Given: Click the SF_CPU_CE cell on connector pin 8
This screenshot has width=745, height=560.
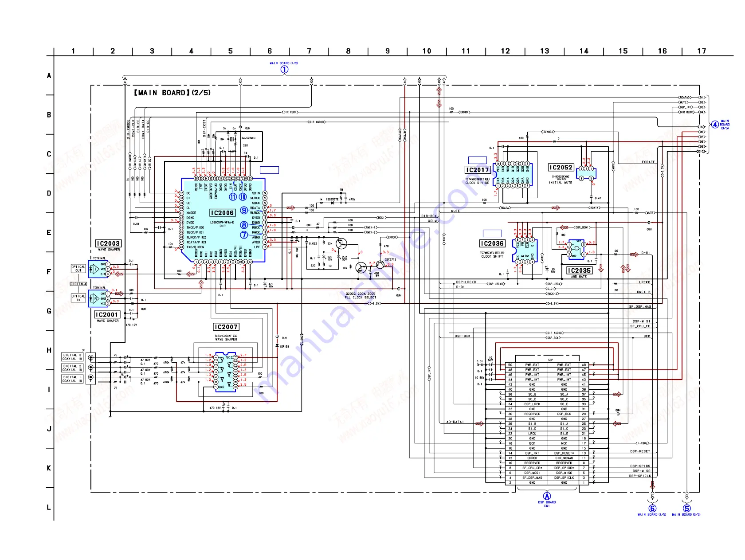Looking at the screenshot, I should click(x=532, y=468).
